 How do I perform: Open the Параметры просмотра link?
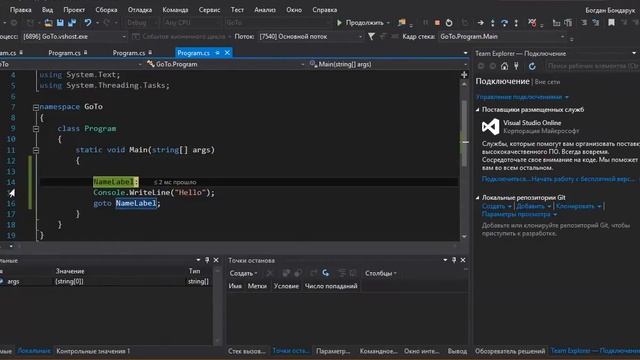pyautogui.click(x=516, y=214)
